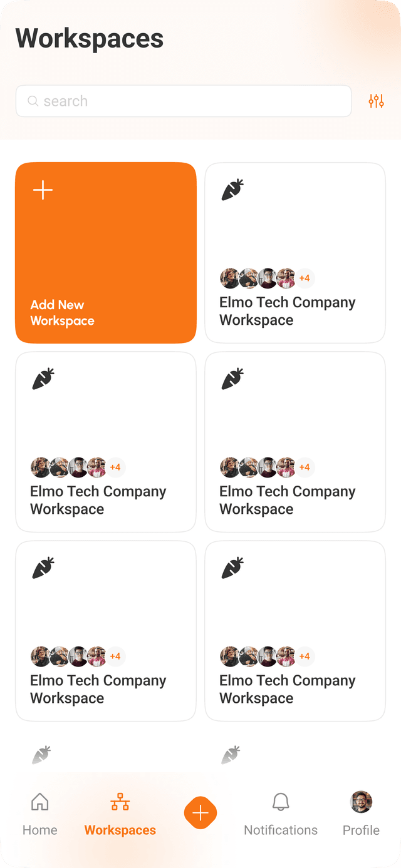The width and height of the screenshot is (401, 868).
Task: Tap the plus icon on Add New Workspace
Action: [x=43, y=190]
